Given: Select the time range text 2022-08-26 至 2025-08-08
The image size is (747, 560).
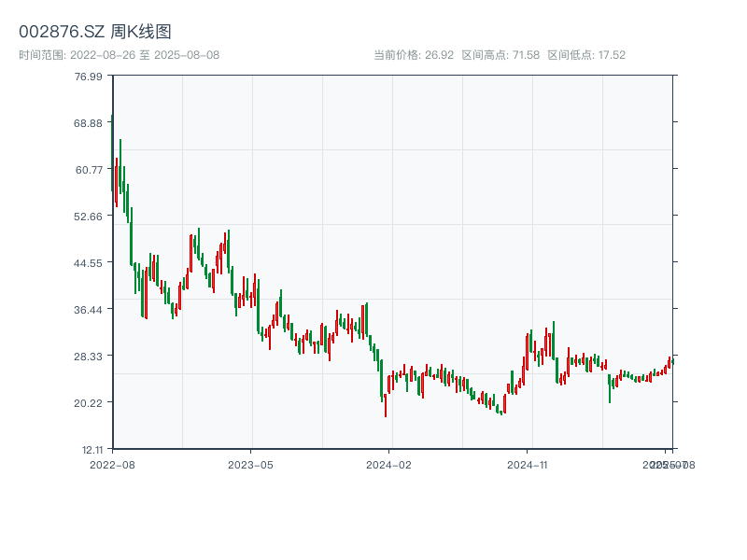Looking at the screenshot, I should tap(119, 55).
